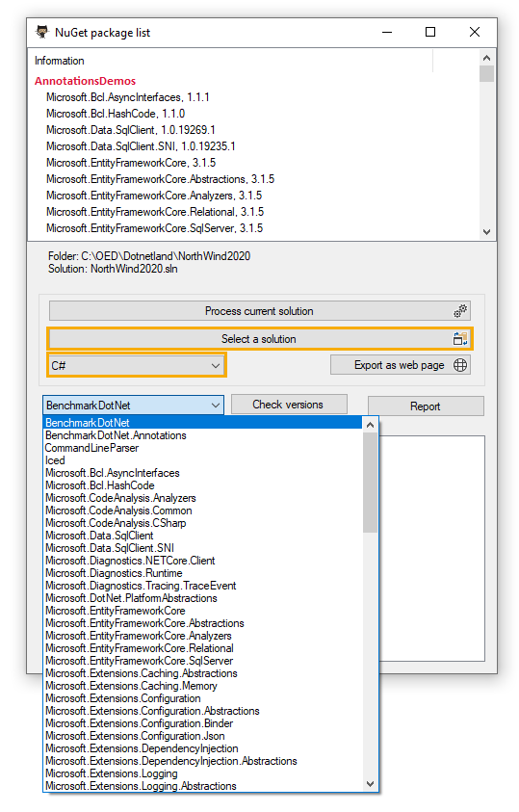Image resolution: width=519 pixels, height=812 pixels.
Task: Select Microsoft.Bcl.HashCode in dropdown list
Action: tap(203, 485)
